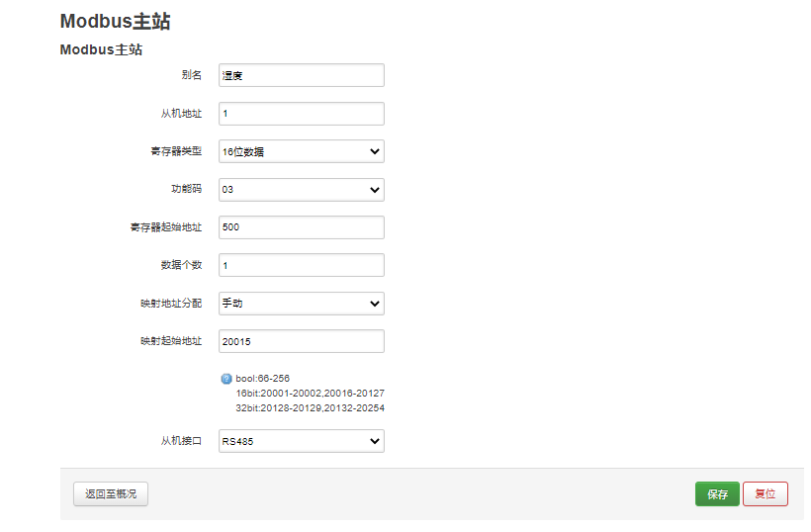Open the 功能码 dropdown showing 03
Screen dimensions: 811x532
point(301,190)
